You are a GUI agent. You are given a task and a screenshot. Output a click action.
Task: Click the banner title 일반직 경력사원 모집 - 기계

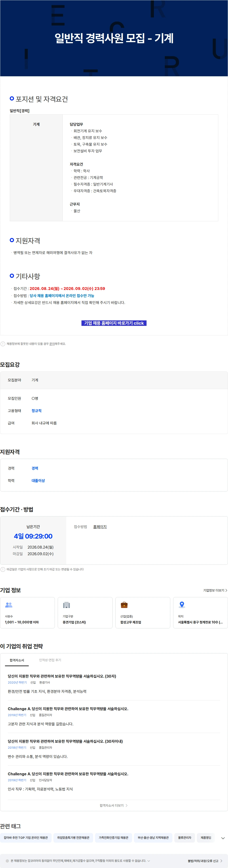pos(114,38)
